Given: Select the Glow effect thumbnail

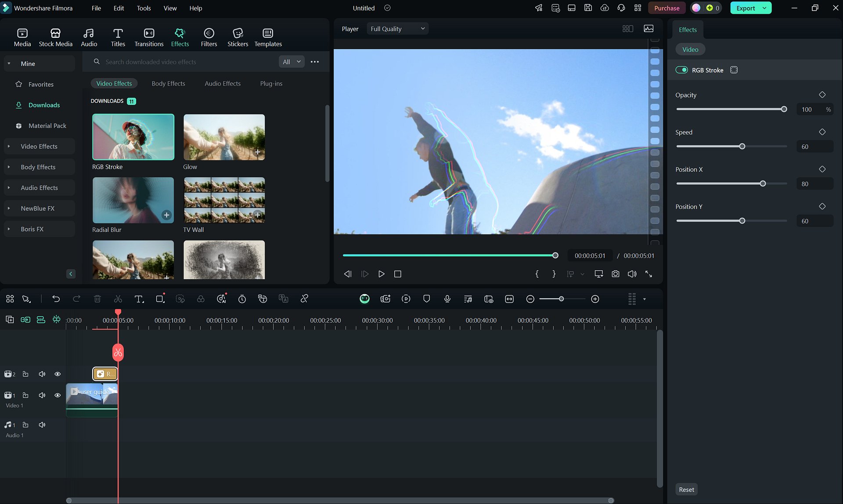Looking at the screenshot, I should click(224, 137).
